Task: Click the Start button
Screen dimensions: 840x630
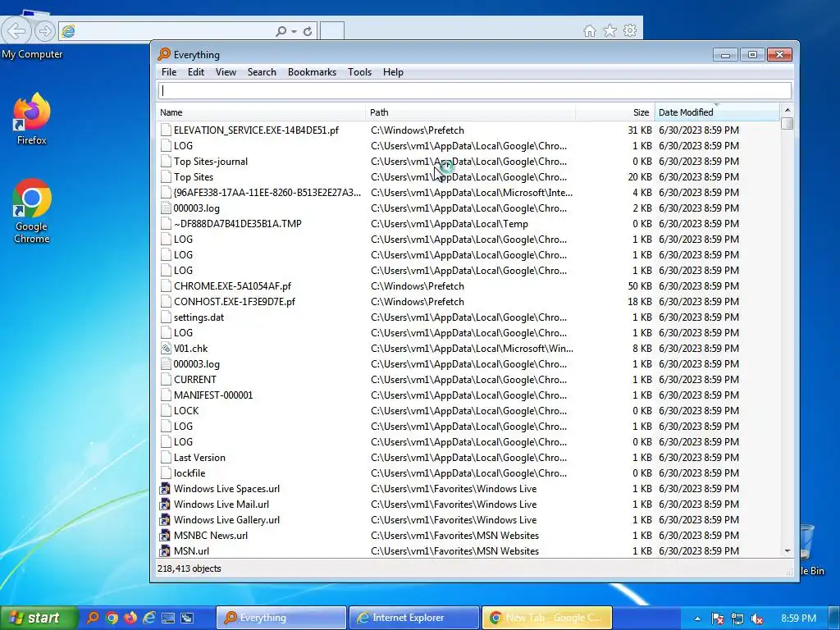Action: point(38,618)
